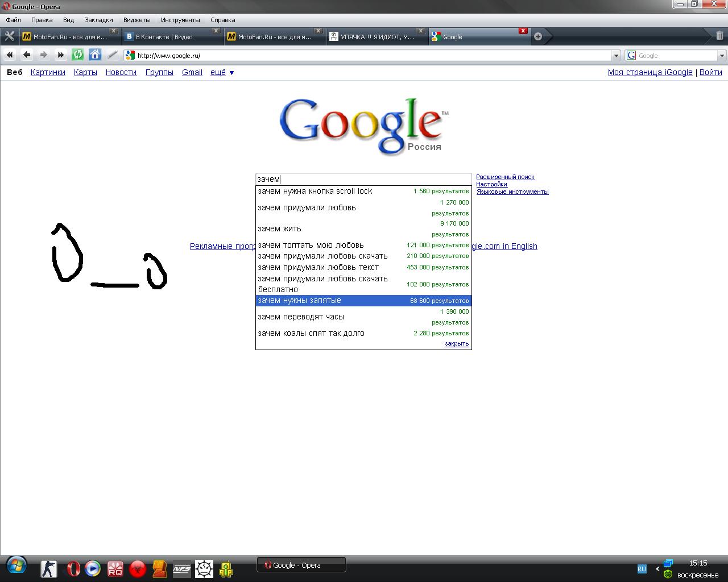
Task: Select suggestion 'зачем жить'
Action: [x=363, y=228]
